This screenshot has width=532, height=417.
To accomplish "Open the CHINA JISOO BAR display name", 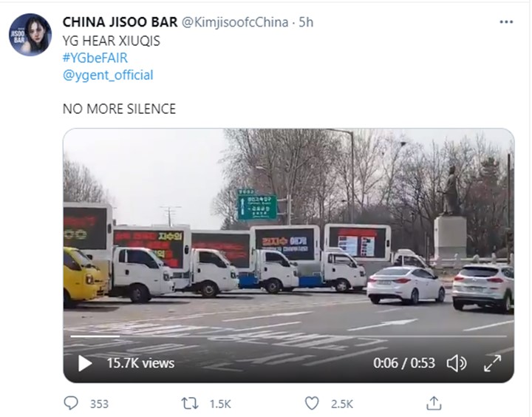I will [x=120, y=22].
